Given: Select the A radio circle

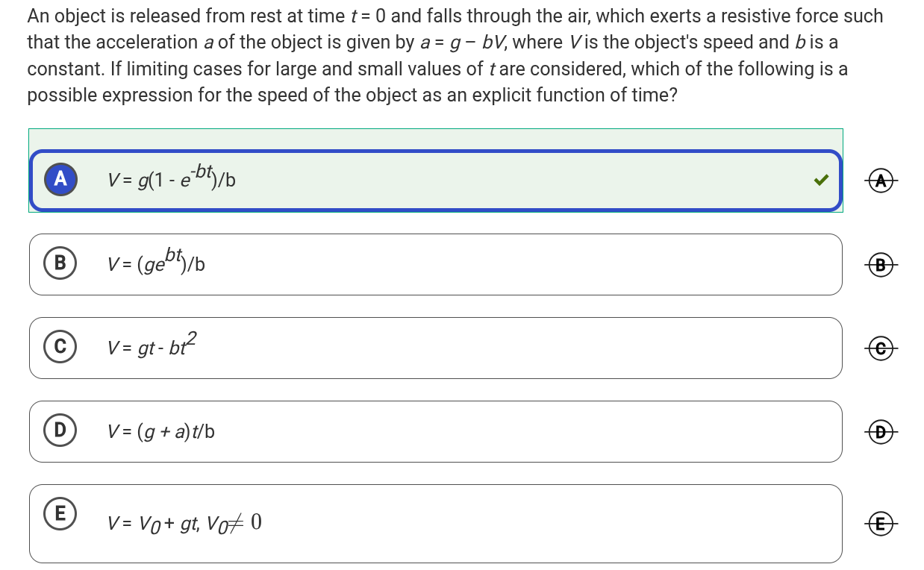Looking at the screenshot, I should 60,179.
